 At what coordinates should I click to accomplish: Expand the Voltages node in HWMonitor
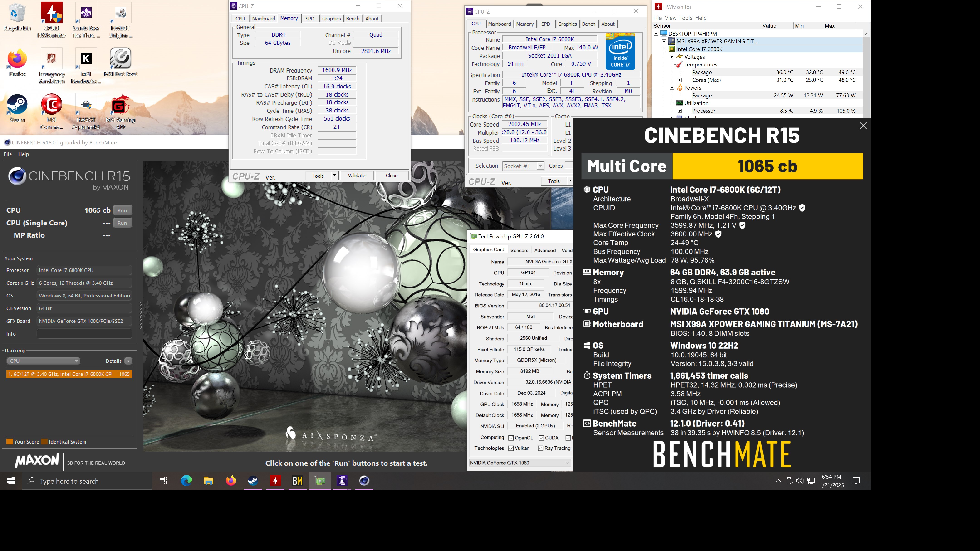point(672,57)
